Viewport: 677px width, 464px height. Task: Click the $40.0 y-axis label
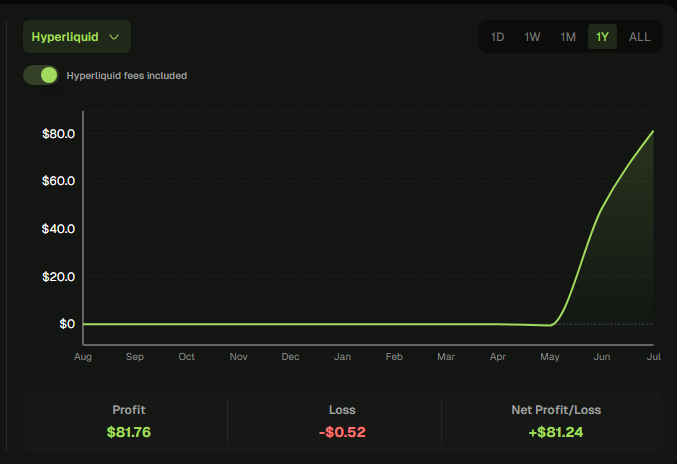[58, 229]
